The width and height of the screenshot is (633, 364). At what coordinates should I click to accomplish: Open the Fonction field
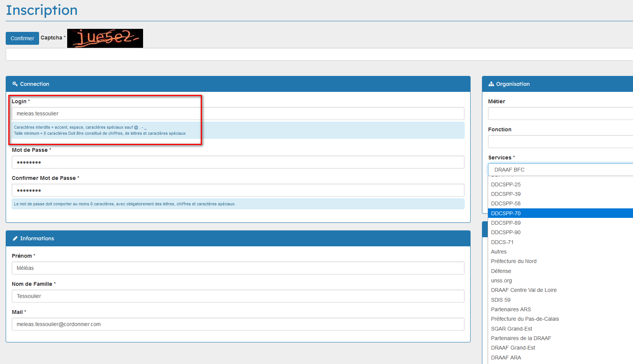click(x=560, y=142)
